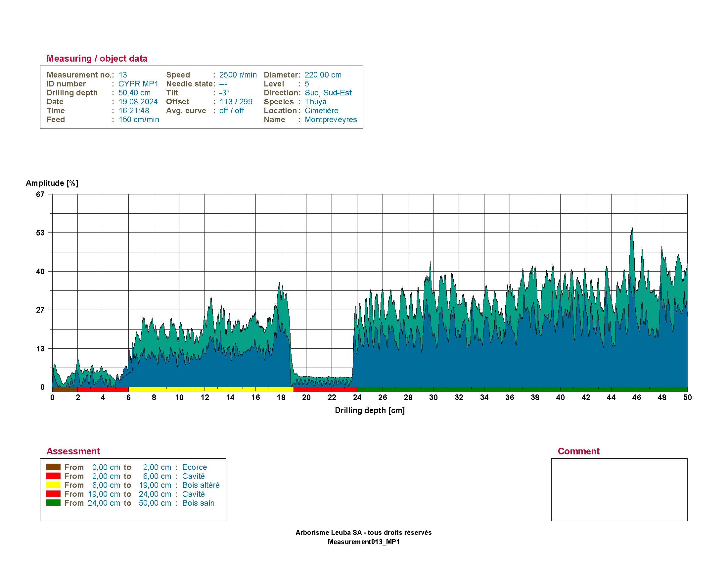Click the name value 'Montpreveyres'

click(x=331, y=120)
